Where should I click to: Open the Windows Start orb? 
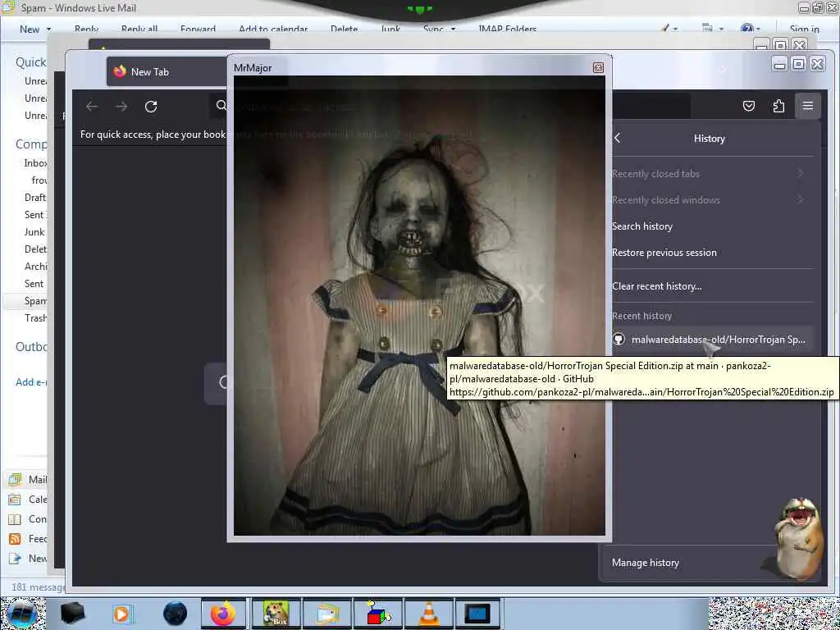(x=21, y=614)
